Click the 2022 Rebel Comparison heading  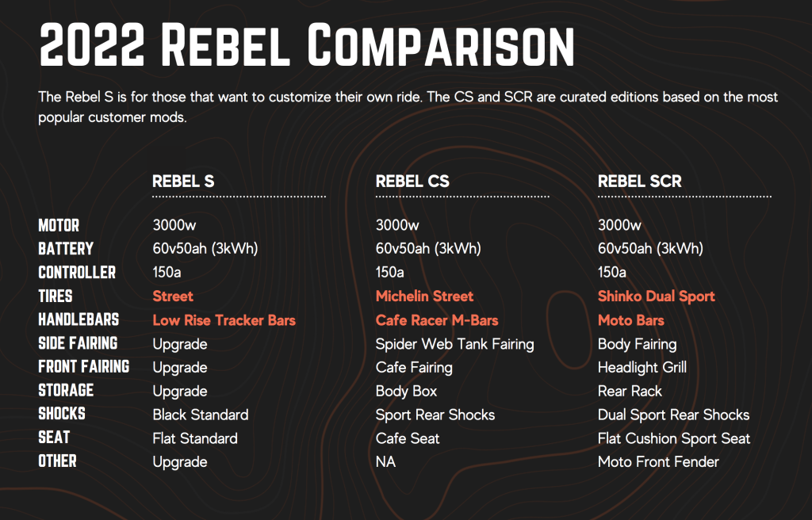click(x=307, y=45)
